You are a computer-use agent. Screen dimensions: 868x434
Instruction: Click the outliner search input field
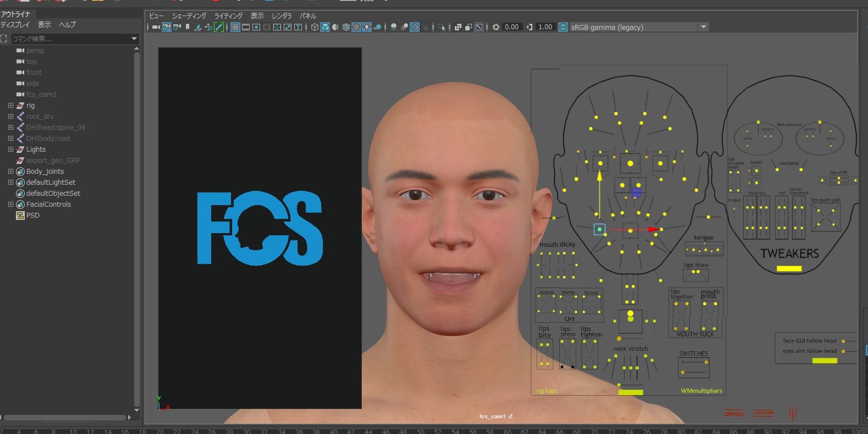pyautogui.click(x=69, y=38)
